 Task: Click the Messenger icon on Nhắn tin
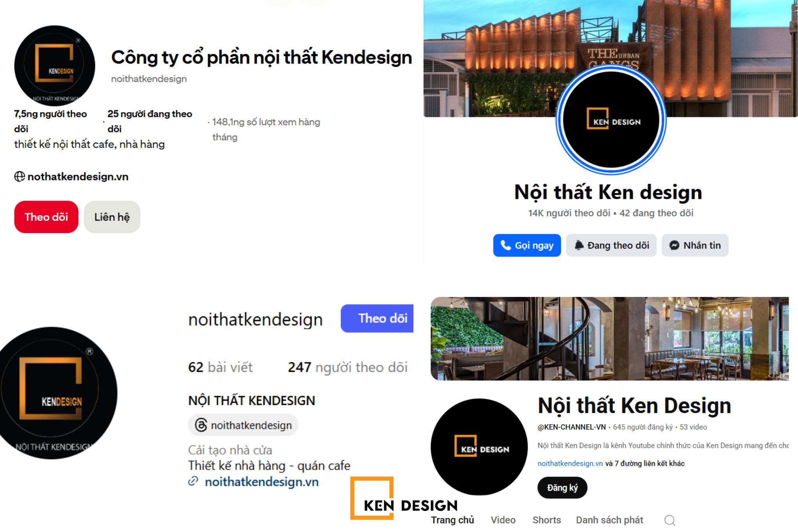pyautogui.click(x=674, y=246)
